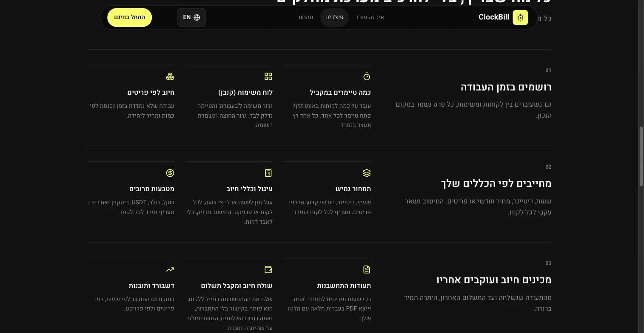The height and width of the screenshot is (333, 644).
Task: Switch language with the EN button
Action: pyautogui.click(x=191, y=17)
